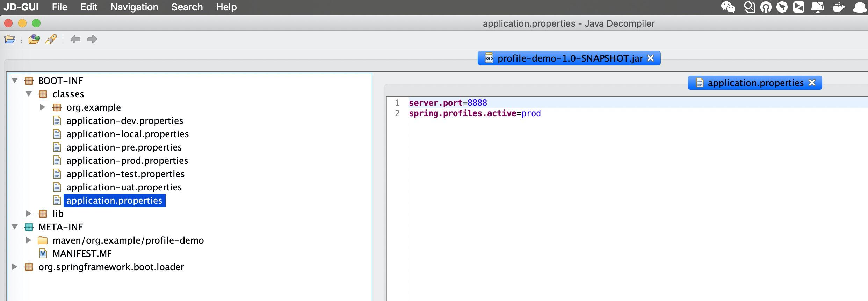Open application-prod.properties
Screen dimensions: 868x301
127,161
